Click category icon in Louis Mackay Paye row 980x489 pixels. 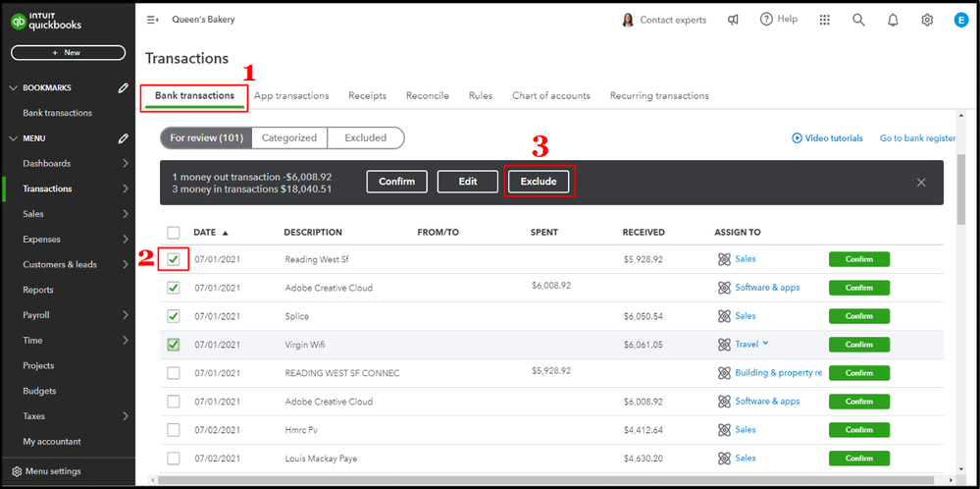[724, 459]
